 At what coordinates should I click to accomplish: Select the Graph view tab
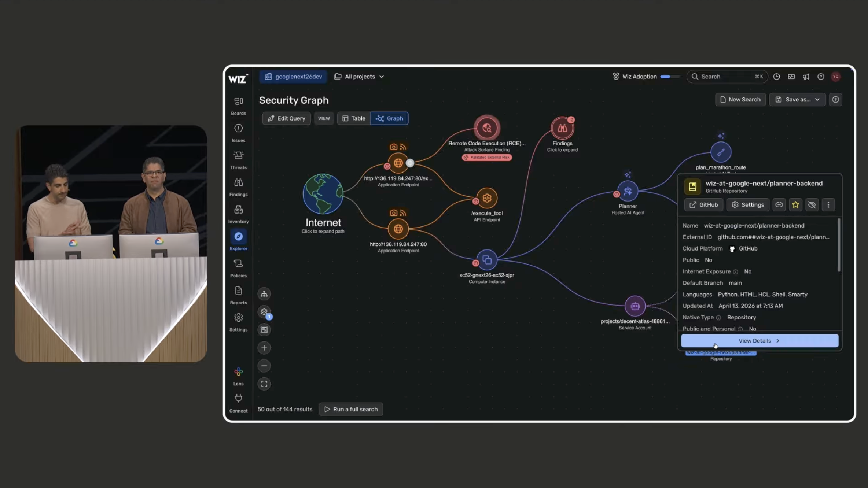tap(389, 118)
